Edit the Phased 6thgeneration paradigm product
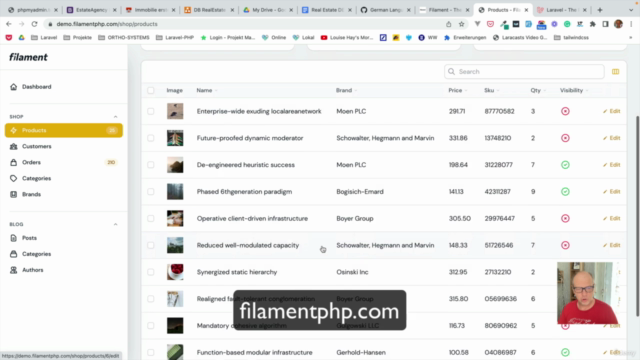 (612, 191)
